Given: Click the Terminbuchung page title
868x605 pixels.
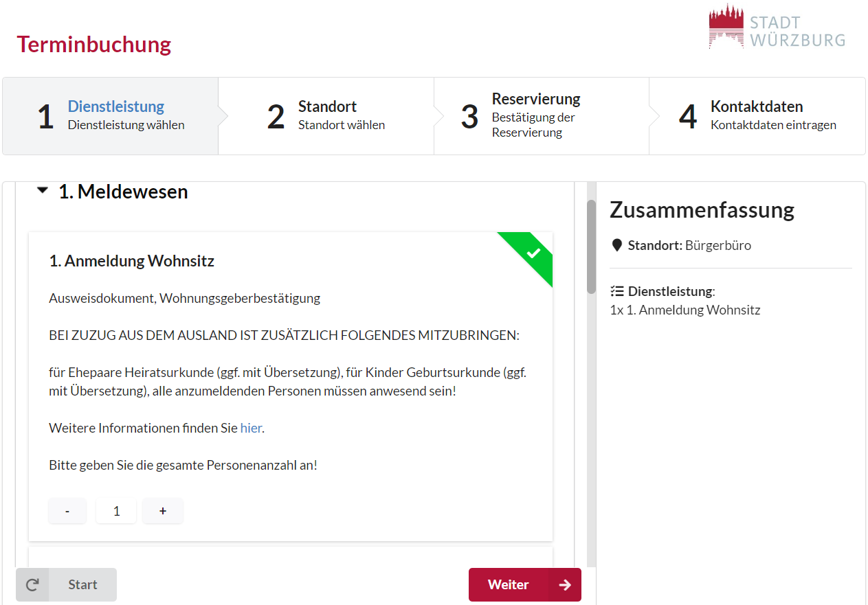Looking at the screenshot, I should click(94, 44).
